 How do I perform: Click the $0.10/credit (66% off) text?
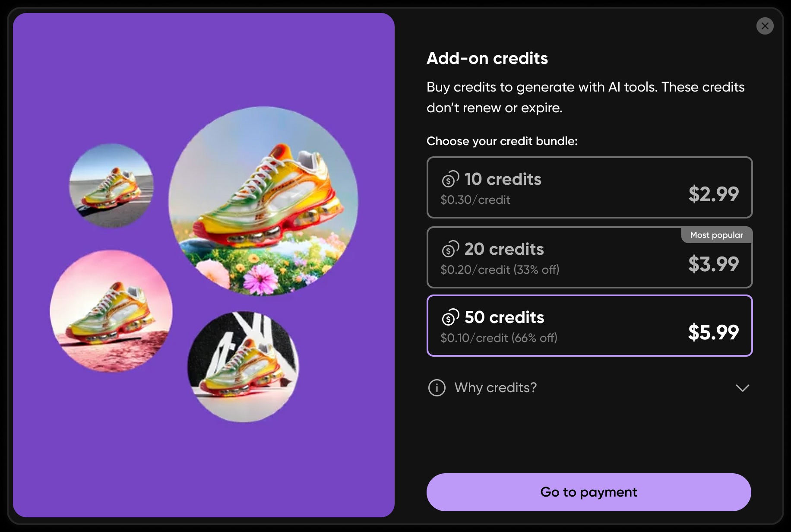click(499, 338)
